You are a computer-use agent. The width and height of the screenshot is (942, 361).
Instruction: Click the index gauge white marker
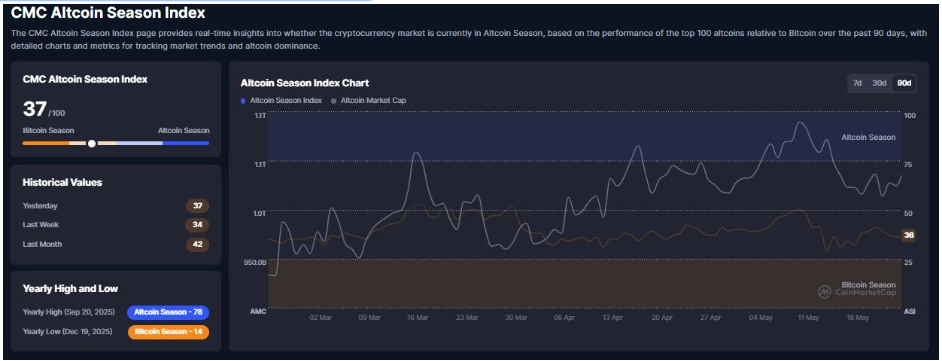[x=91, y=144]
